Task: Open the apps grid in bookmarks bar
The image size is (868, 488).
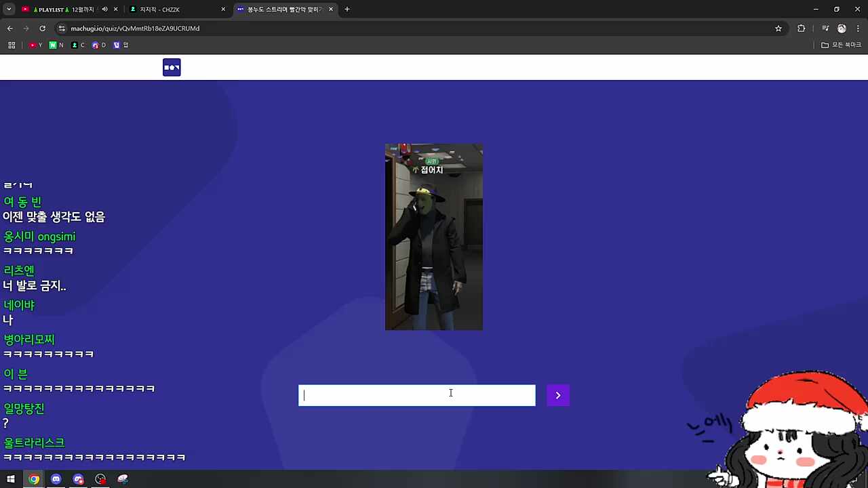Action: click(x=12, y=45)
